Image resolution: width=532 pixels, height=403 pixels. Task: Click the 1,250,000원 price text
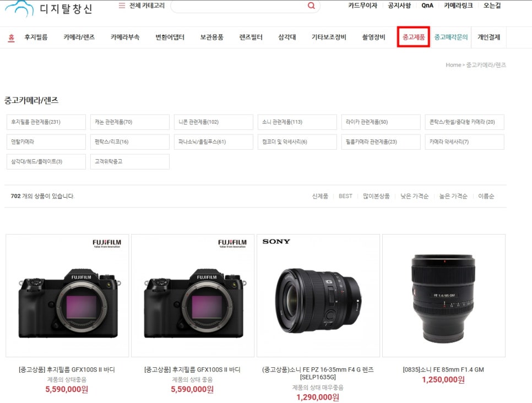[443, 379]
